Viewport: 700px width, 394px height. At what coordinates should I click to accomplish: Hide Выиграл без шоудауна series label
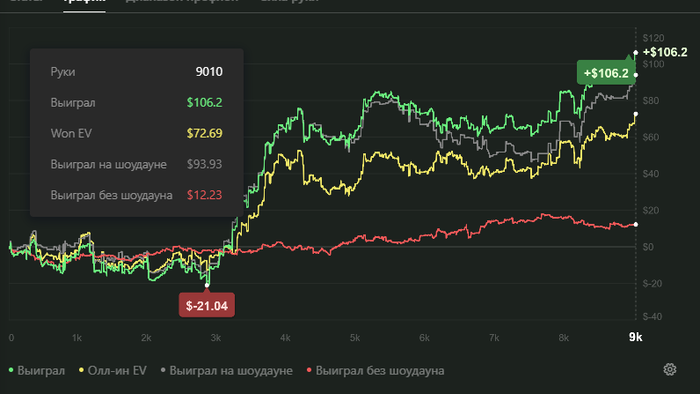(380, 371)
